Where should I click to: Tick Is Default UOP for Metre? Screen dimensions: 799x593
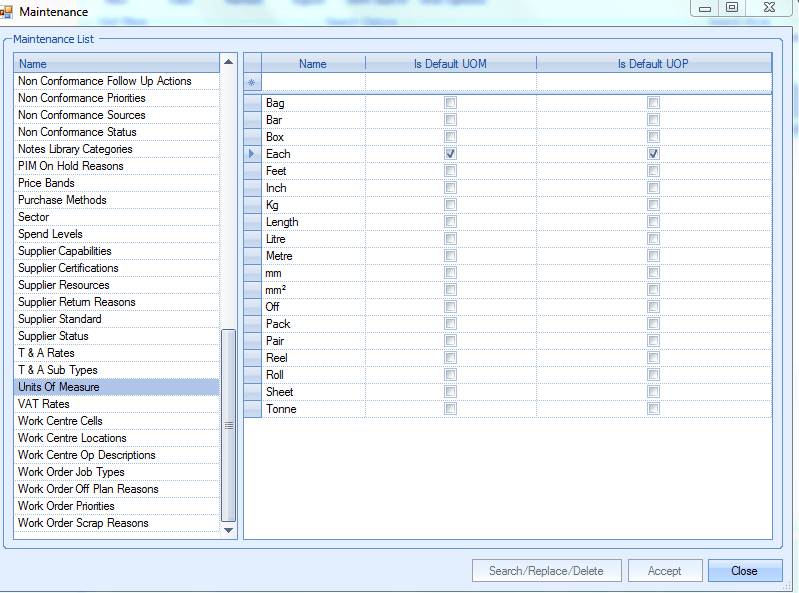click(653, 256)
